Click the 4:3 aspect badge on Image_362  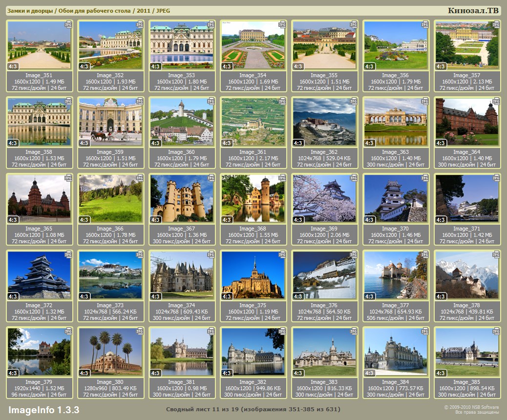[298, 143]
